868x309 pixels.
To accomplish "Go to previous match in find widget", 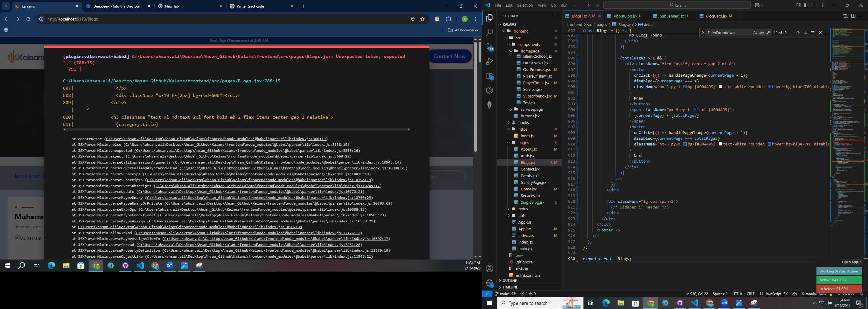I will pyautogui.click(x=798, y=33).
